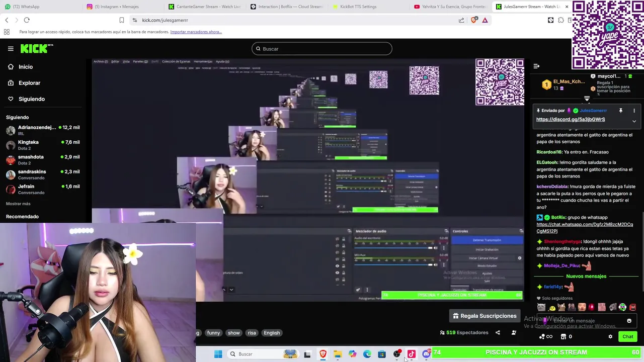Open the pinned message three-dot menu
The width and height of the screenshot is (644, 362).
pos(634,111)
